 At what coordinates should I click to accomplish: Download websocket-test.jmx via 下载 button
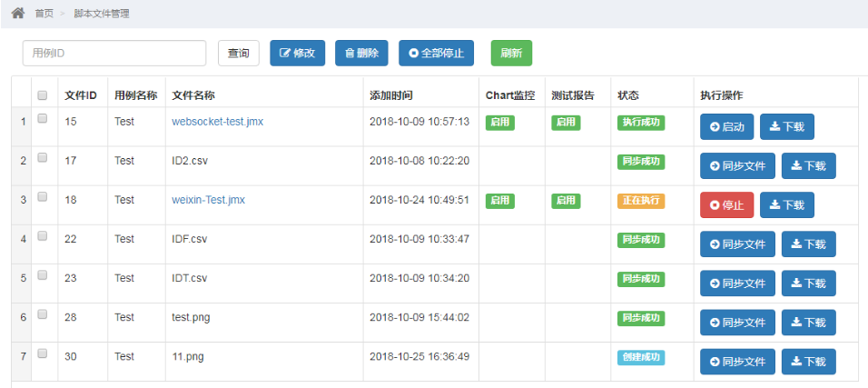point(786,127)
